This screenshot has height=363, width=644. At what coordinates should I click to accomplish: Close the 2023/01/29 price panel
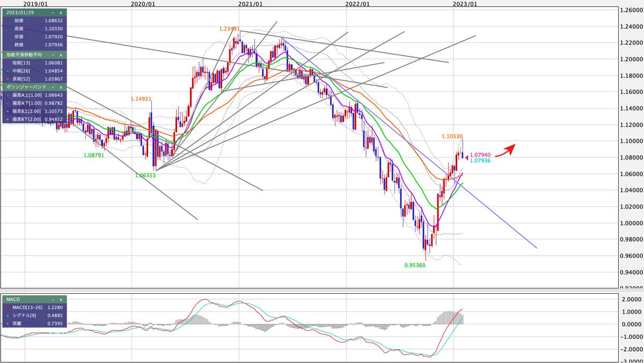(x=61, y=12)
